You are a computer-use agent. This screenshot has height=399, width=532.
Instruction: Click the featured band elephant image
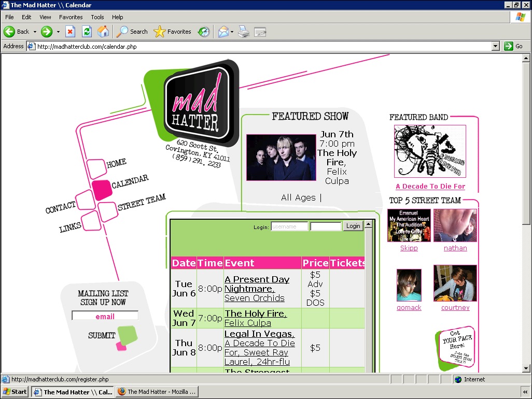point(430,151)
